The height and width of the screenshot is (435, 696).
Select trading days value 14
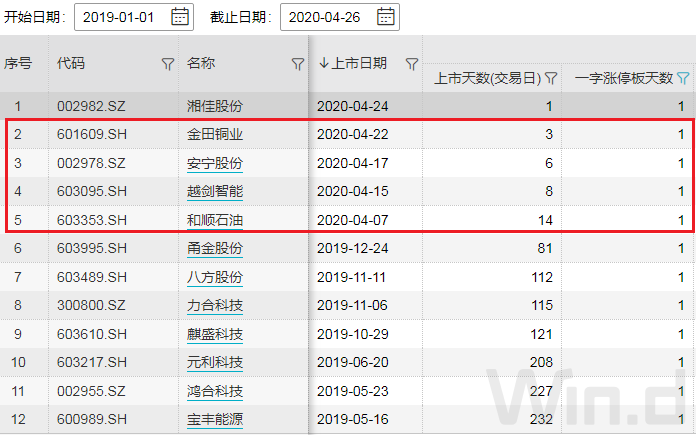545,220
